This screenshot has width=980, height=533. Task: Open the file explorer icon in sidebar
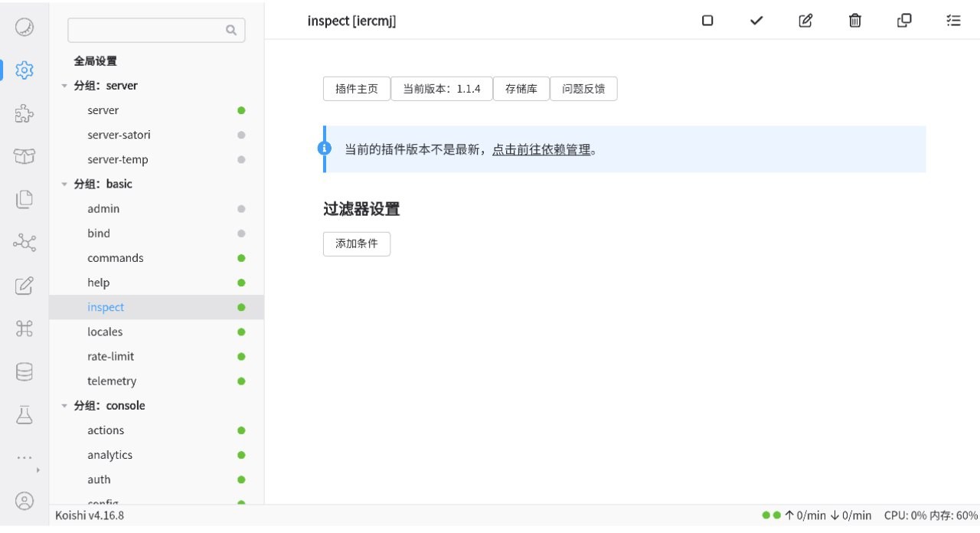pyautogui.click(x=24, y=199)
